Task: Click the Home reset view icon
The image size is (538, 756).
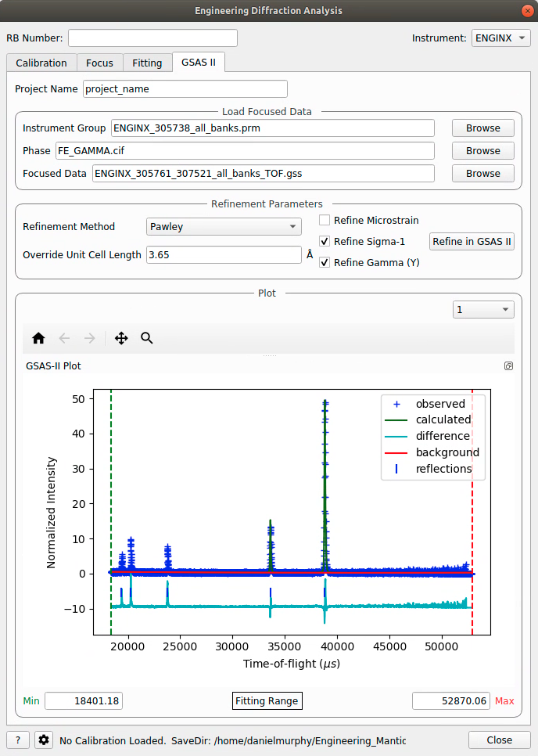Action: [x=38, y=338]
